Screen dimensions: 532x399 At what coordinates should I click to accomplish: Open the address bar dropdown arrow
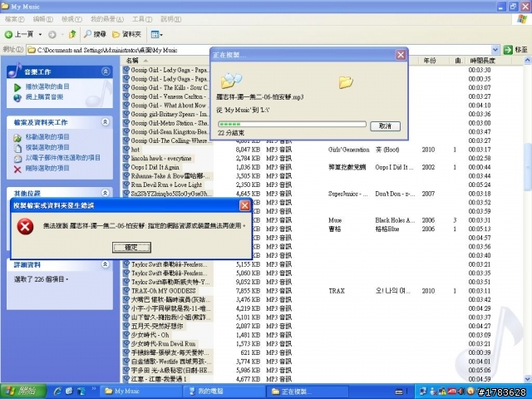495,50
